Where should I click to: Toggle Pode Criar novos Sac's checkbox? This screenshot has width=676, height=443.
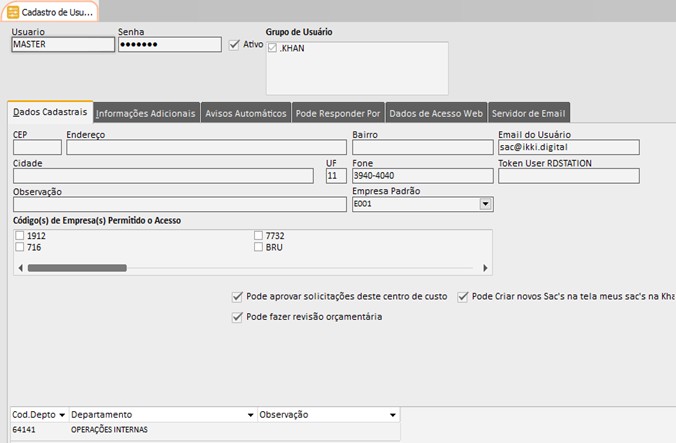pyautogui.click(x=463, y=296)
